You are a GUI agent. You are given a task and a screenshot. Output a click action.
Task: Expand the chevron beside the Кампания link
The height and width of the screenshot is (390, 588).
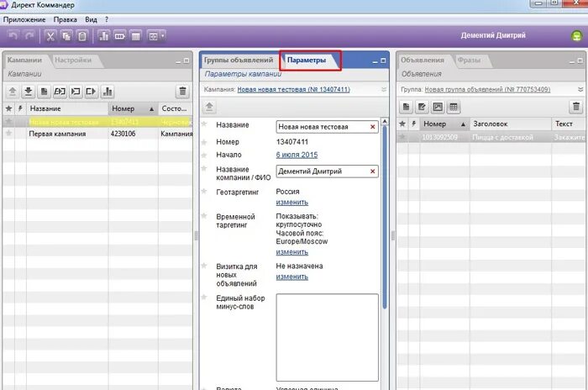tap(384, 89)
